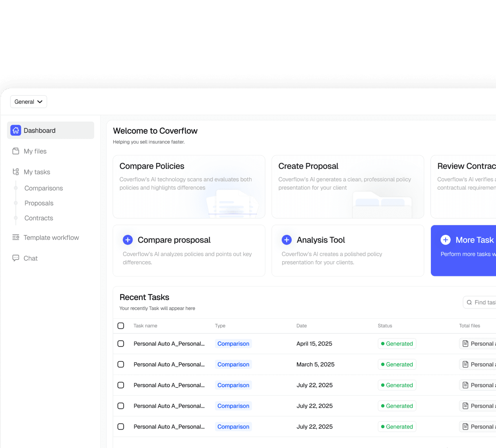Select Proposals under My tasks
The image size is (496, 448).
(x=39, y=203)
